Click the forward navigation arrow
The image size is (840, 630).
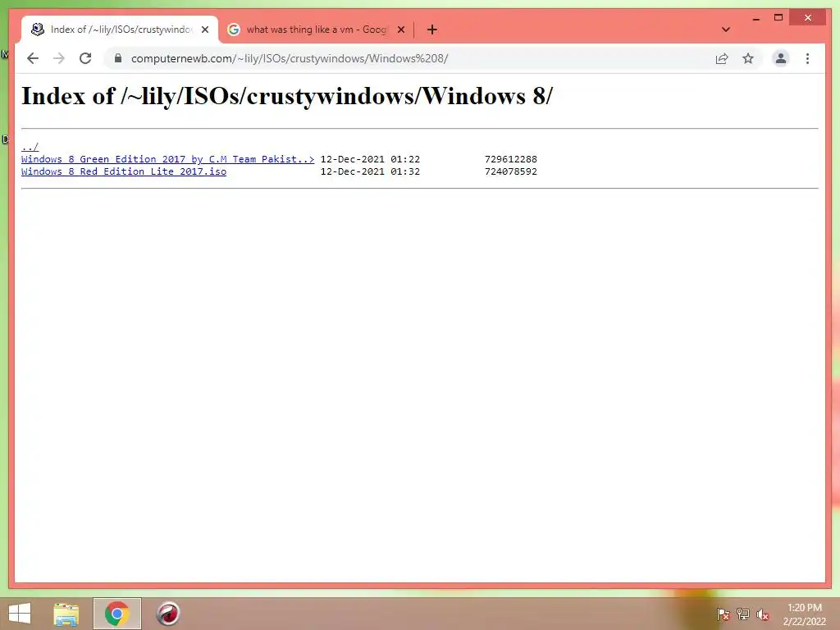[59, 58]
